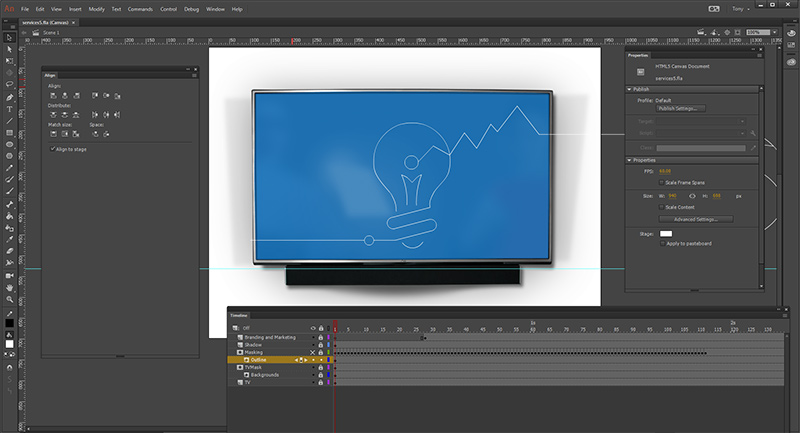
Task: Open the Commands menu
Action: point(140,9)
